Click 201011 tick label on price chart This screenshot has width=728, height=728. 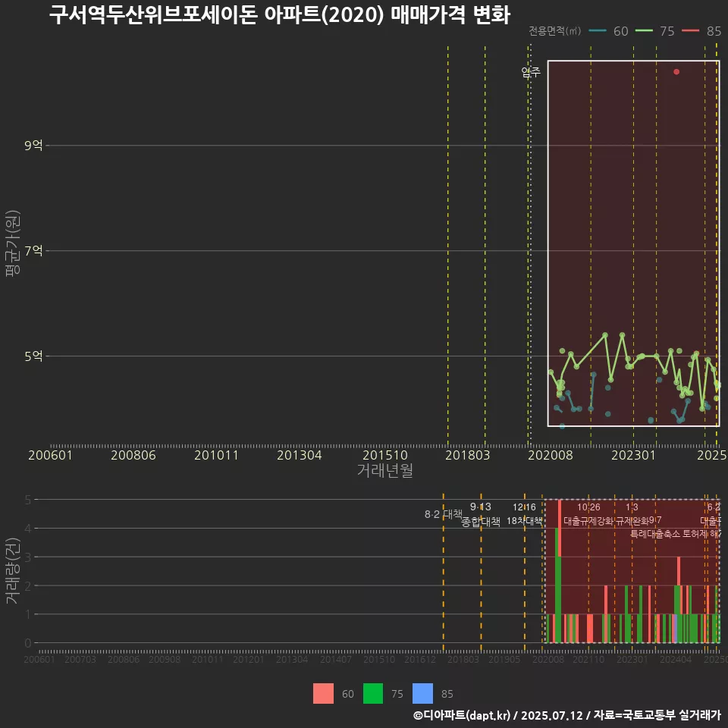pyautogui.click(x=216, y=455)
